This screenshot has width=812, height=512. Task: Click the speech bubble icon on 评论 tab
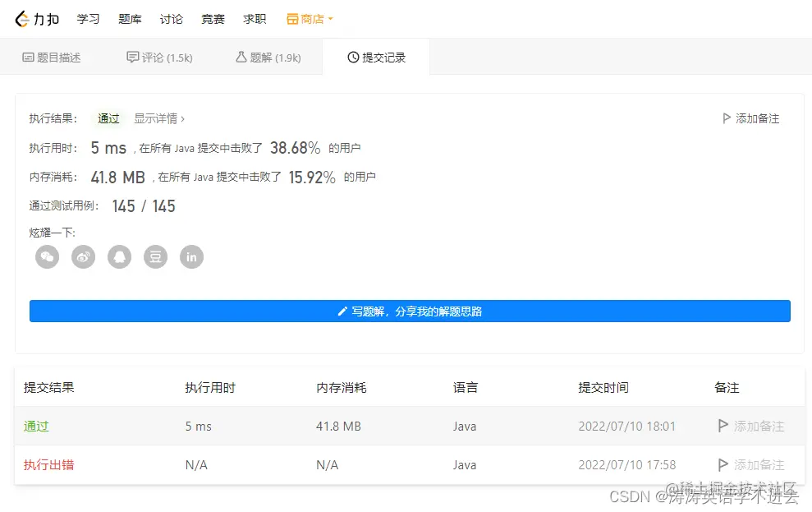coord(133,57)
